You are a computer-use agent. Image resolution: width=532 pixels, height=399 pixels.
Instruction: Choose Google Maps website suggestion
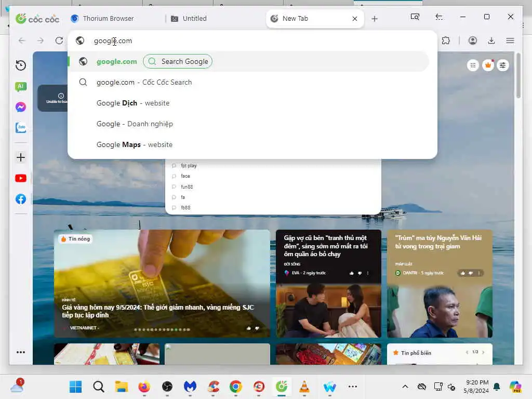point(248,144)
